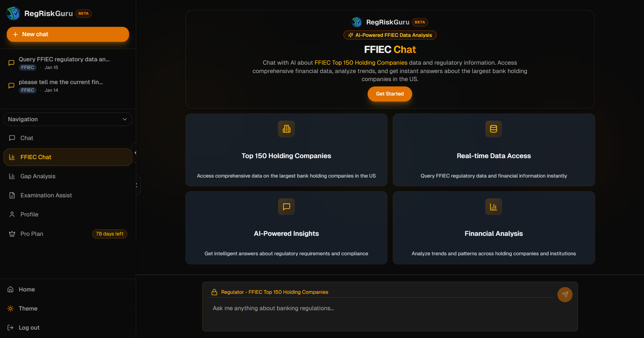Click the Log out icon
644x338 pixels.
pos(11,328)
